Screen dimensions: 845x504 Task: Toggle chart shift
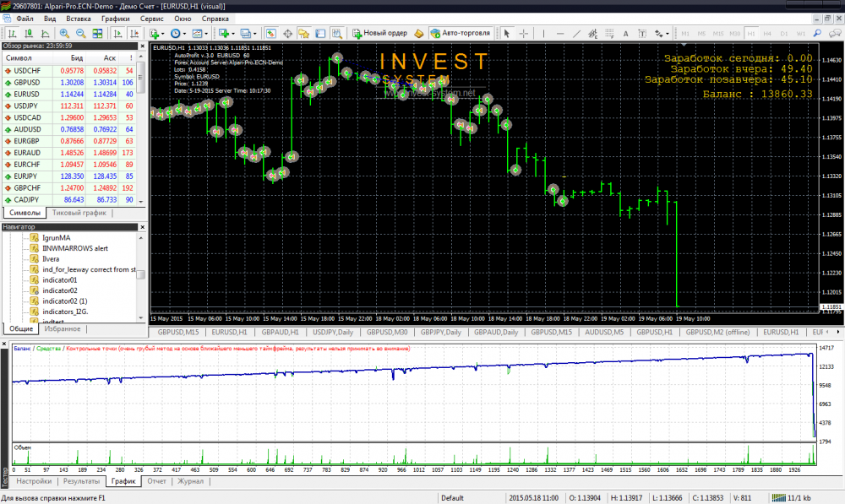point(134,34)
